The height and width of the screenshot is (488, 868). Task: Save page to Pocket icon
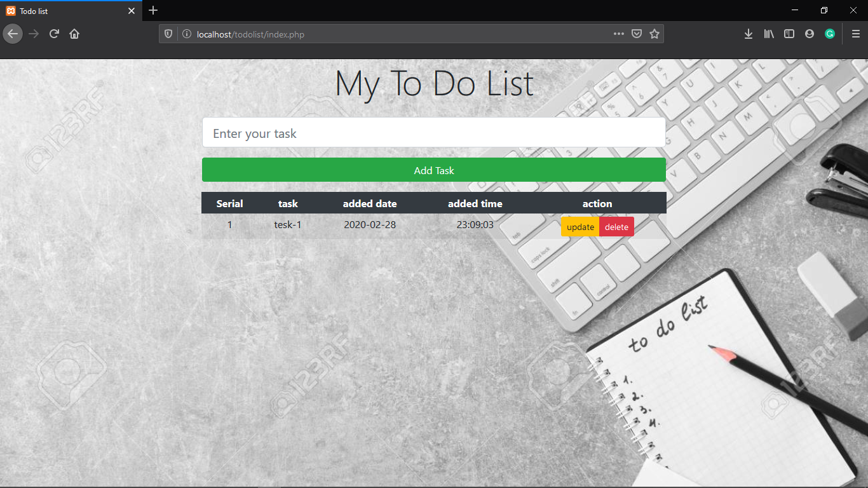637,34
